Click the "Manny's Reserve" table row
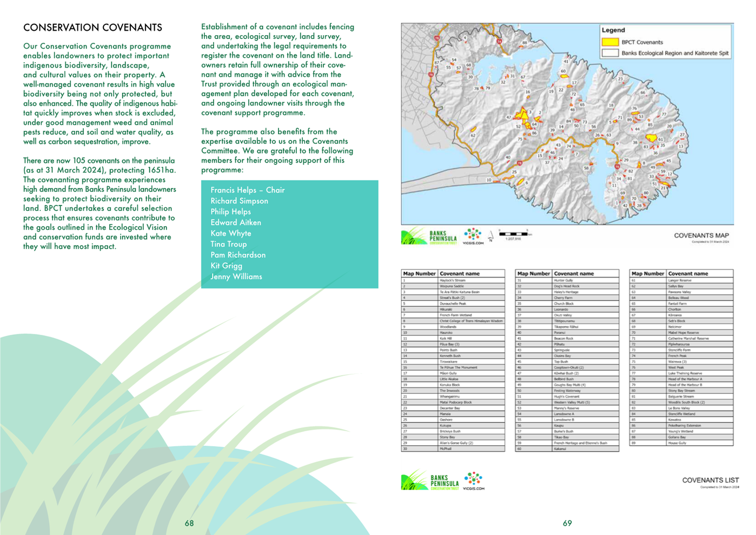 (567, 408)
